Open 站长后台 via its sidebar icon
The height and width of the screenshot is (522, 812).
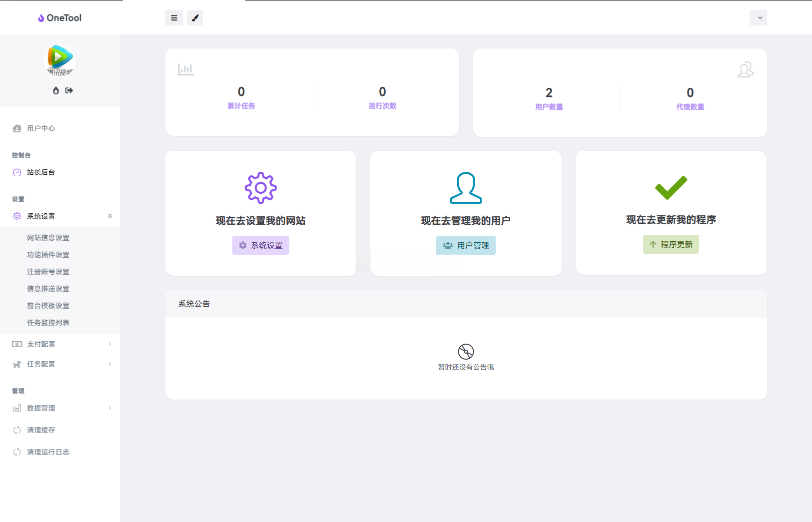(x=16, y=172)
